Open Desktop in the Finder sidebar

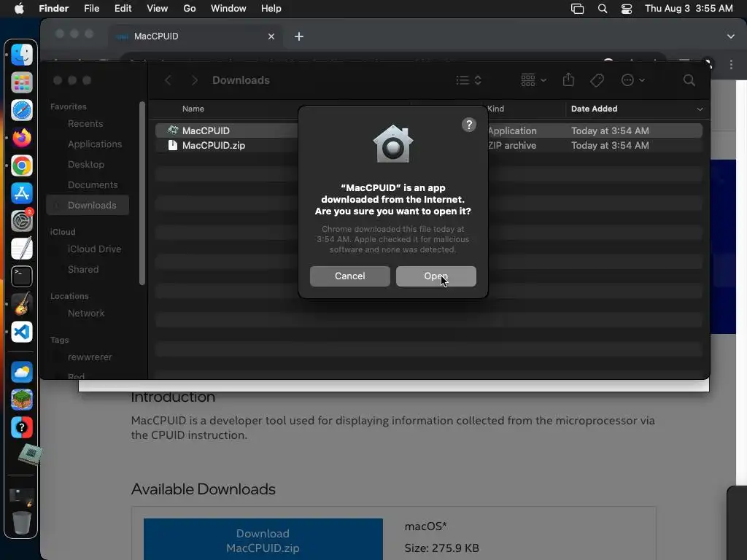tap(86, 164)
